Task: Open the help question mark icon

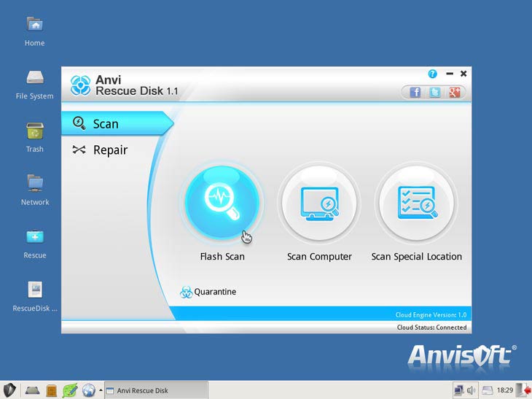Action: click(x=432, y=74)
